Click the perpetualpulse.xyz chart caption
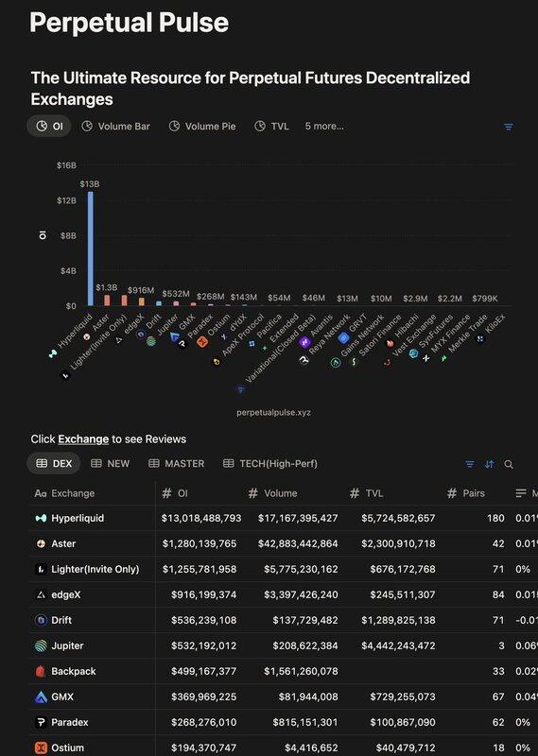The height and width of the screenshot is (756, 538). 273,412
